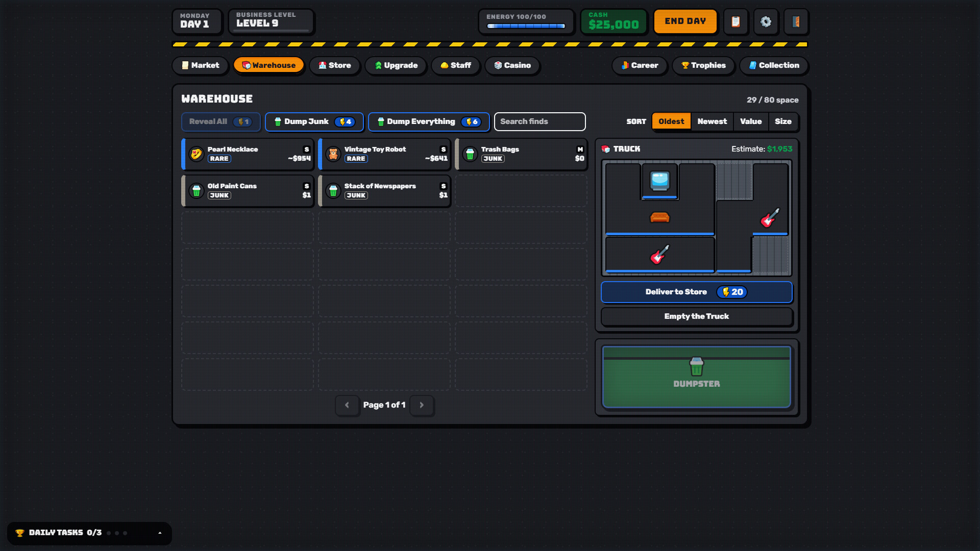
Task: Click Deliver to Store button
Action: pos(696,292)
